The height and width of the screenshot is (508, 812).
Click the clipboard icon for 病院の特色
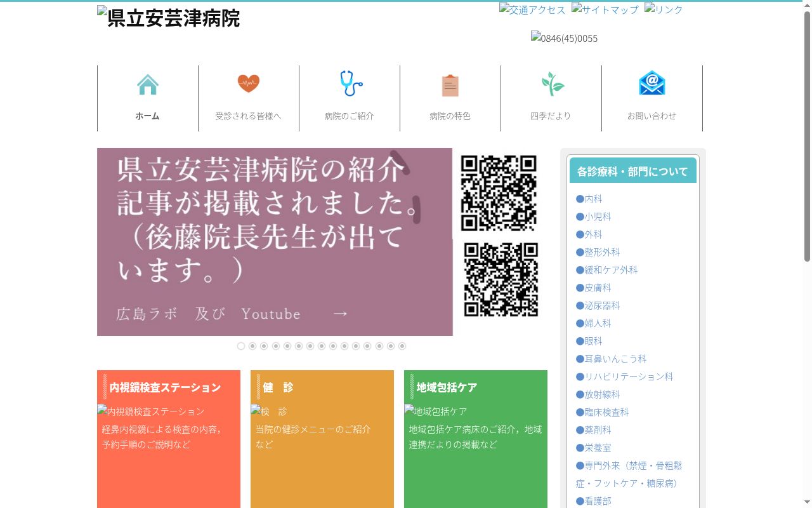click(450, 85)
